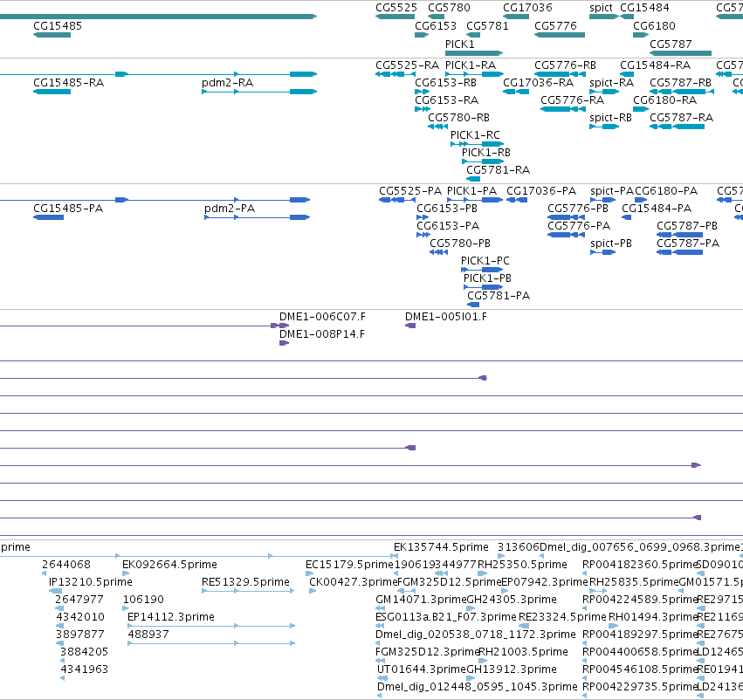Screen dimensions: 743x700
Task: Click the EK135744.5prime EST label
Action: point(441,547)
